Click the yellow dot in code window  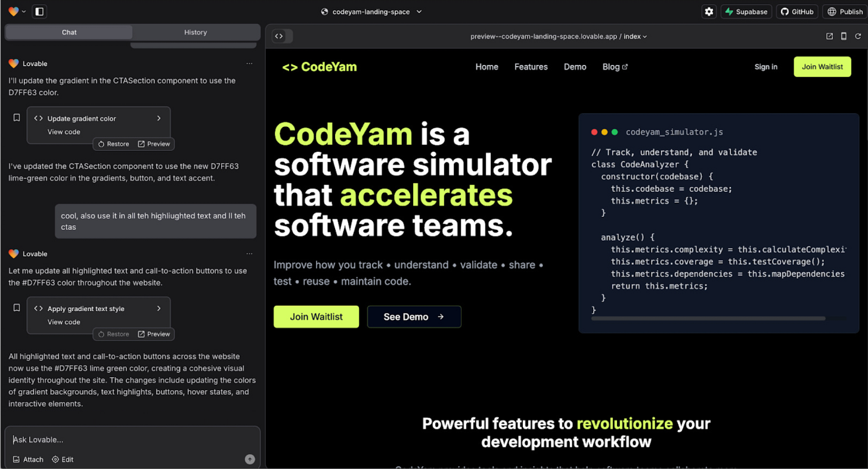pyautogui.click(x=604, y=132)
